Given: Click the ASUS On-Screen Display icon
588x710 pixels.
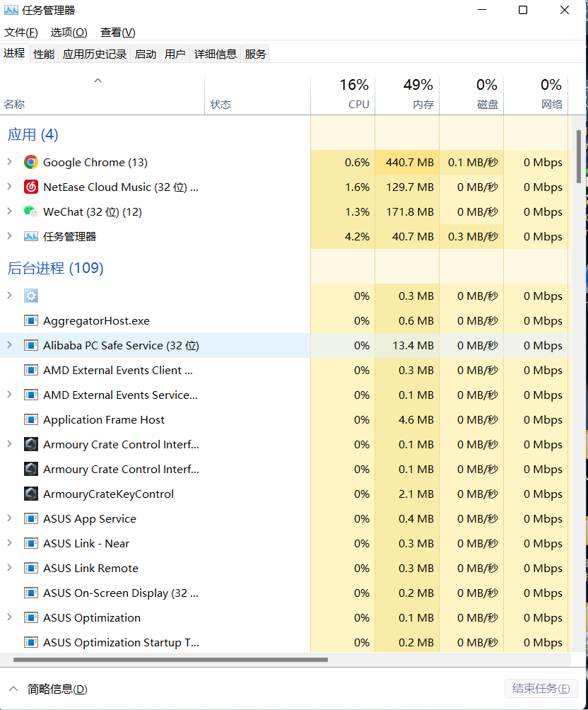Looking at the screenshot, I should (31, 593).
